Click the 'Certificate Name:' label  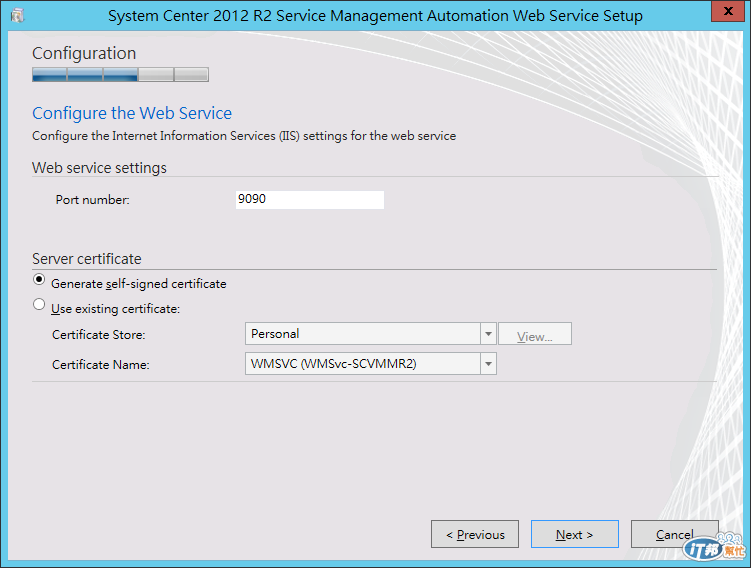pos(101,364)
